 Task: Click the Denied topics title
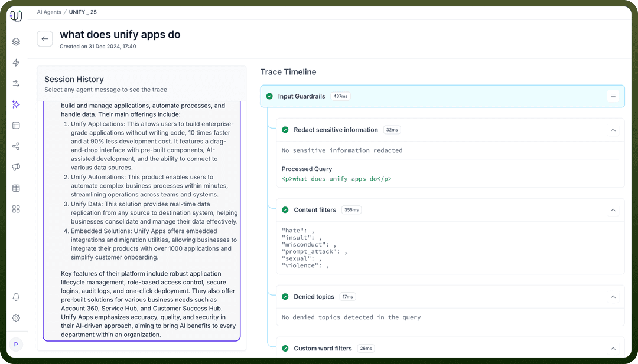(x=314, y=297)
